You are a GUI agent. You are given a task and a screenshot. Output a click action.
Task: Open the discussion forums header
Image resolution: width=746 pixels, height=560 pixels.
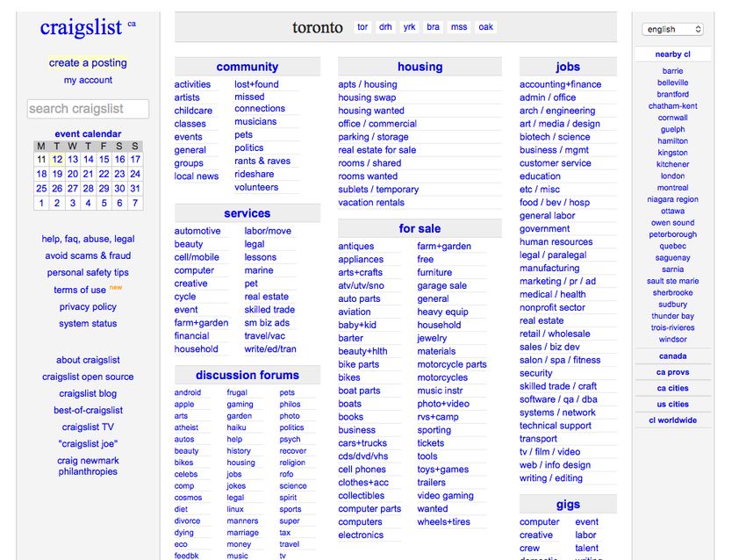247,375
